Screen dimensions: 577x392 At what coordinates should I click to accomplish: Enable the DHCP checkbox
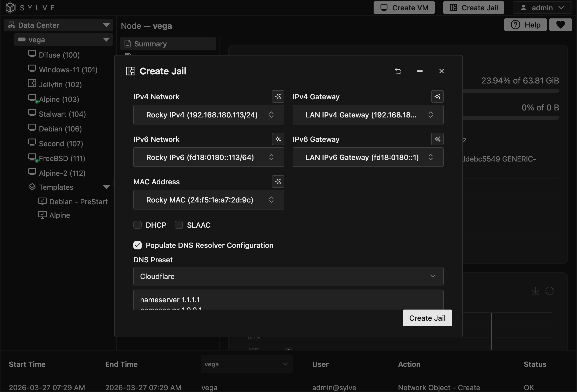point(138,225)
